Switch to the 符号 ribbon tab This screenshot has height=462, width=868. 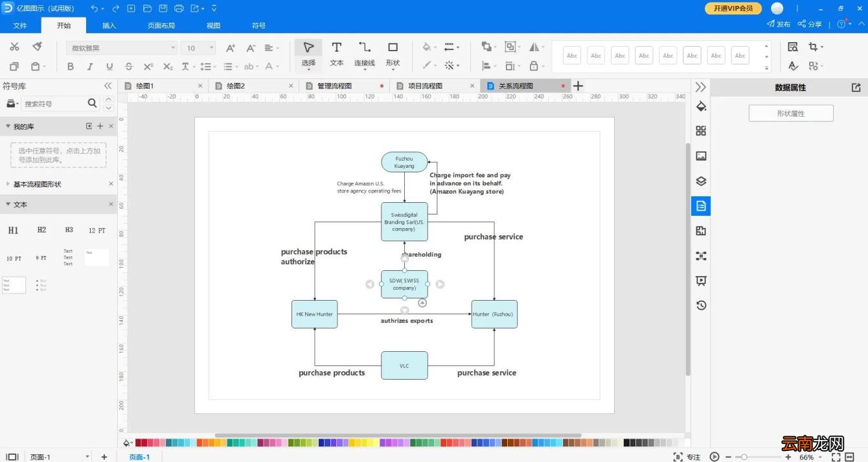click(x=258, y=25)
